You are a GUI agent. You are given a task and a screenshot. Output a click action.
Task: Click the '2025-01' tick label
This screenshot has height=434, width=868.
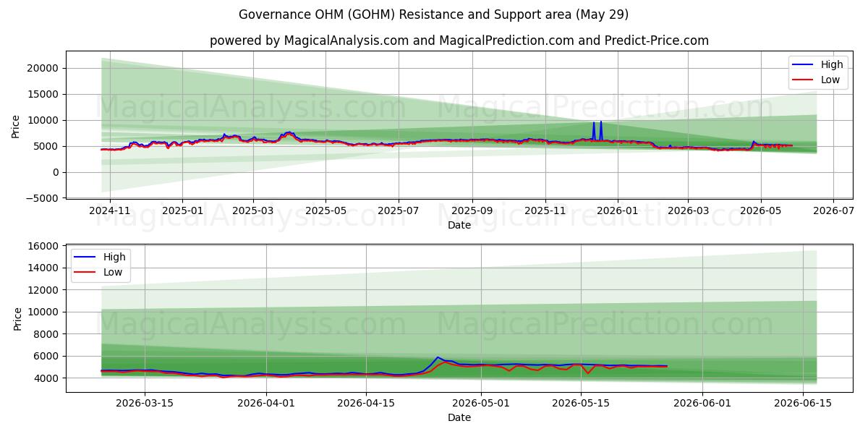coord(182,210)
